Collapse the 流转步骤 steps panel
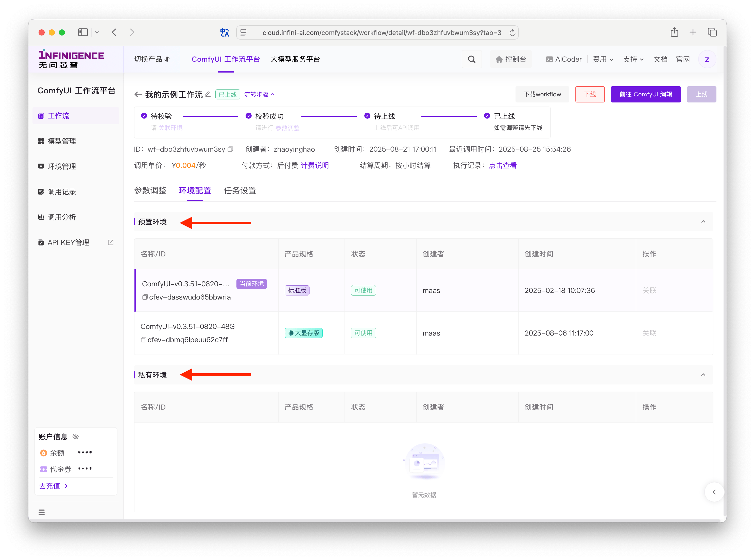Viewport: 755px width, 560px height. 259,94
